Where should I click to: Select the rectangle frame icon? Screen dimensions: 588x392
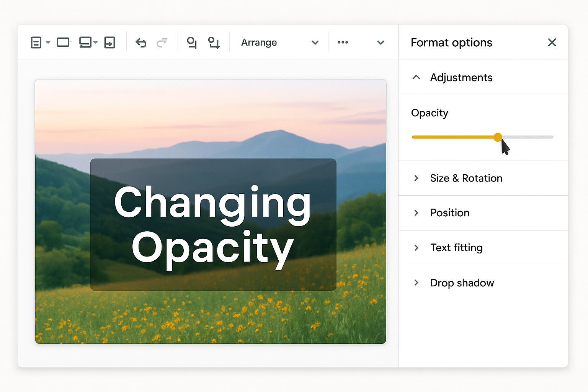[x=63, y=42]
